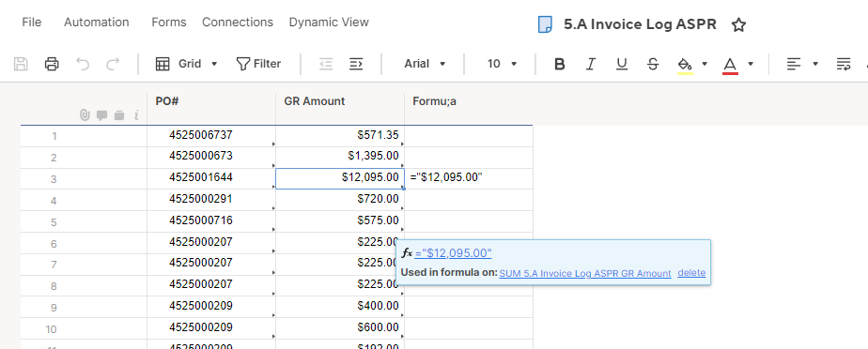868x349 pixels.
Task: Select cell with PO 4525000291
Action: [x=211, y=200]
